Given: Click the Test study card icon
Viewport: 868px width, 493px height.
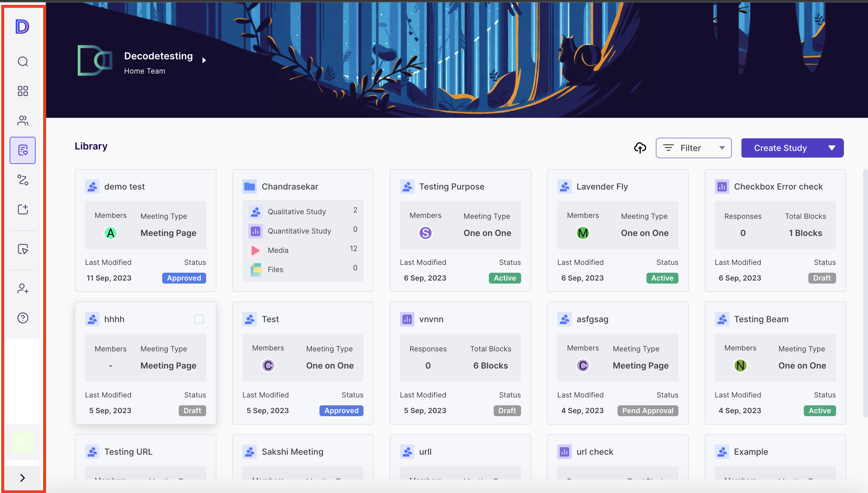Looking at the screenshot, I should pos(250,319).
